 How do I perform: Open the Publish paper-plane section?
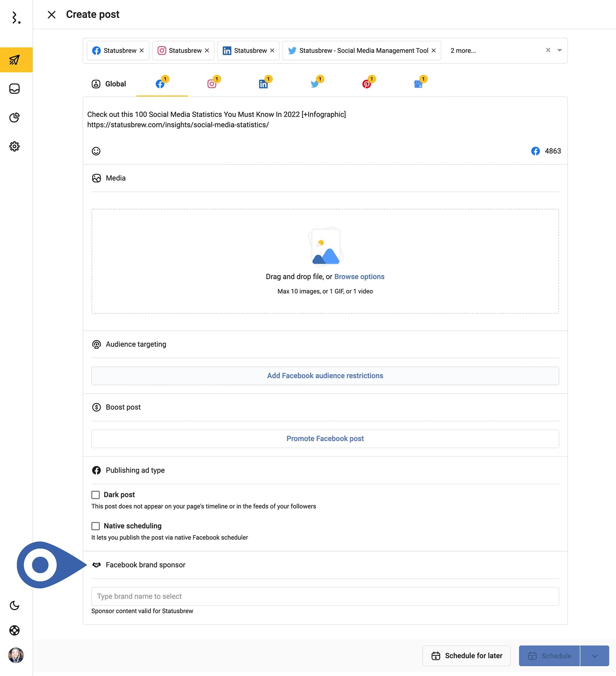pos(16,60)
